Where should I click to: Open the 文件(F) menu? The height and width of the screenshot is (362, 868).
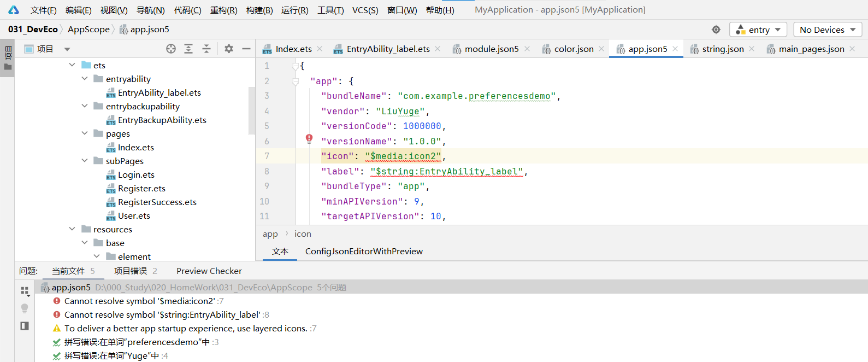point(44,10)
